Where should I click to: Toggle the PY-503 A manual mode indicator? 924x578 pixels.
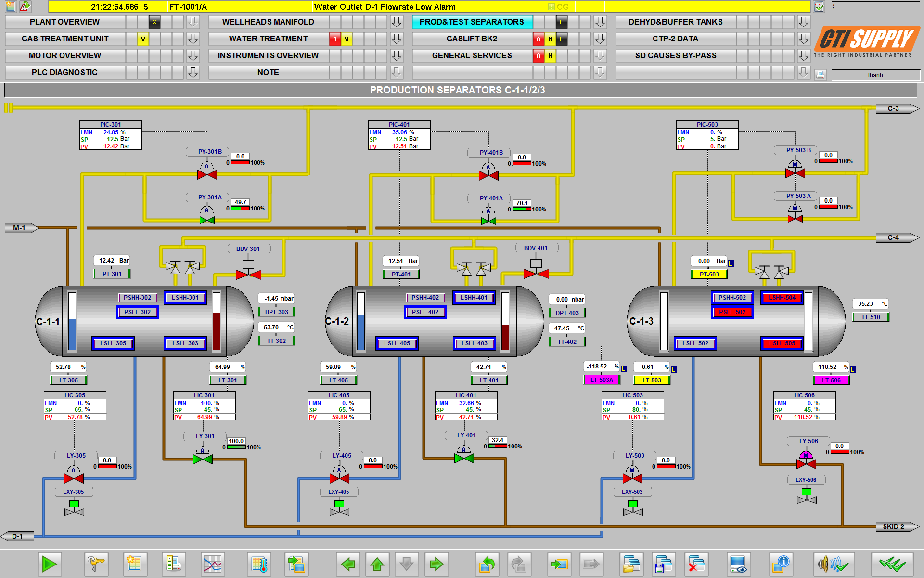[x=795, y=209]
